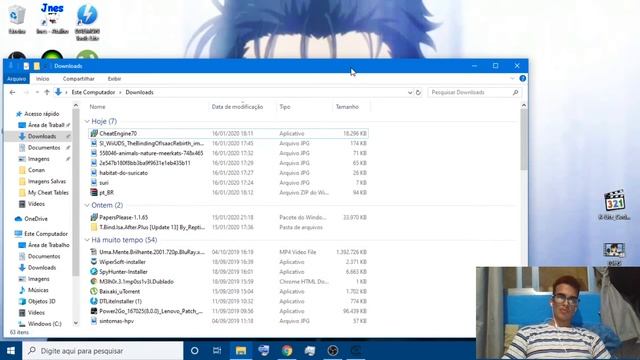
Task: Select the T.Bind.Isa.After.Plus folder icon
Action: (x=94, y=227)
